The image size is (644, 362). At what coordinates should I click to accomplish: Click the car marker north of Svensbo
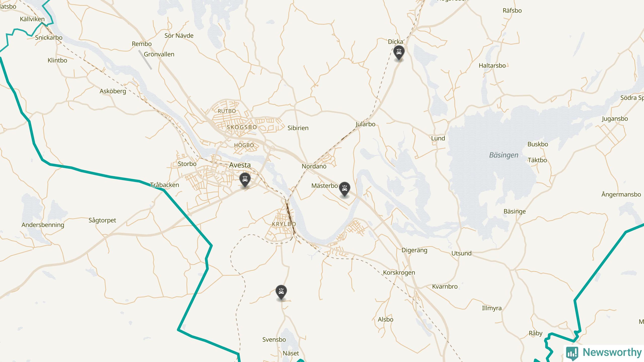281,292
